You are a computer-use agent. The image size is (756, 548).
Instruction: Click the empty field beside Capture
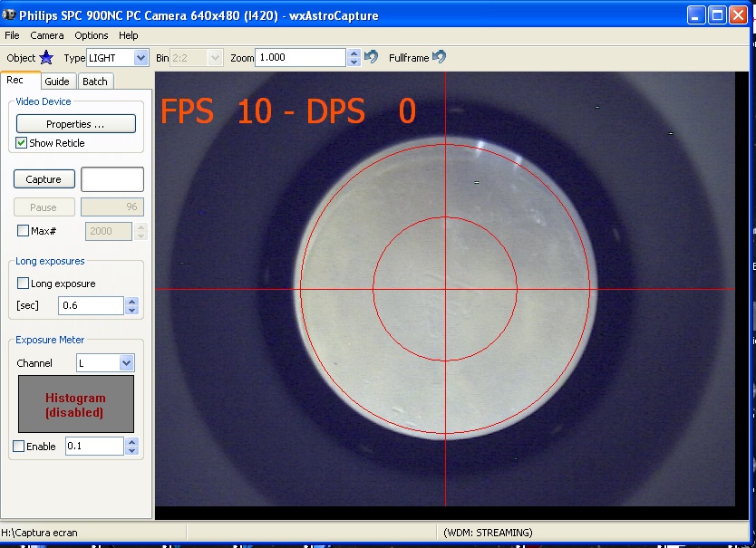tap(112, 179)
